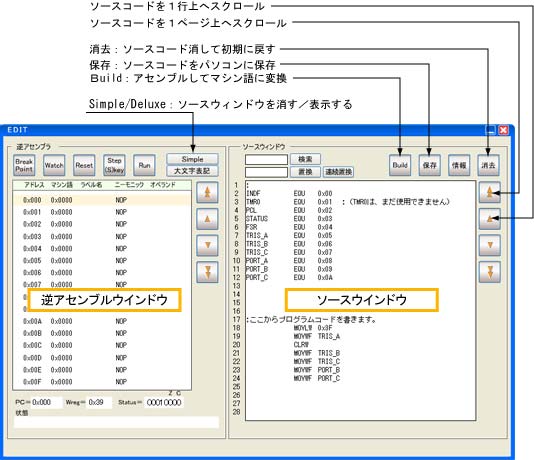Page down in disassembler list
Screen dimensions: 534x460
click(207, 272)
